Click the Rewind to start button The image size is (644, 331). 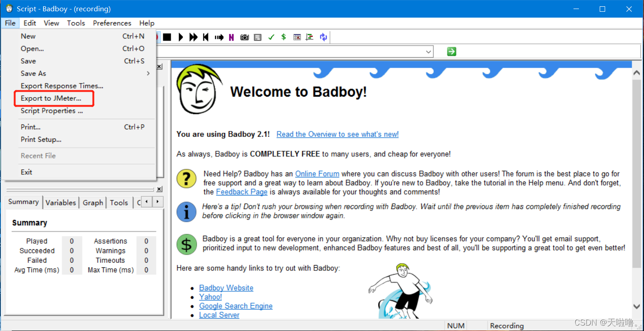[206, 37]
